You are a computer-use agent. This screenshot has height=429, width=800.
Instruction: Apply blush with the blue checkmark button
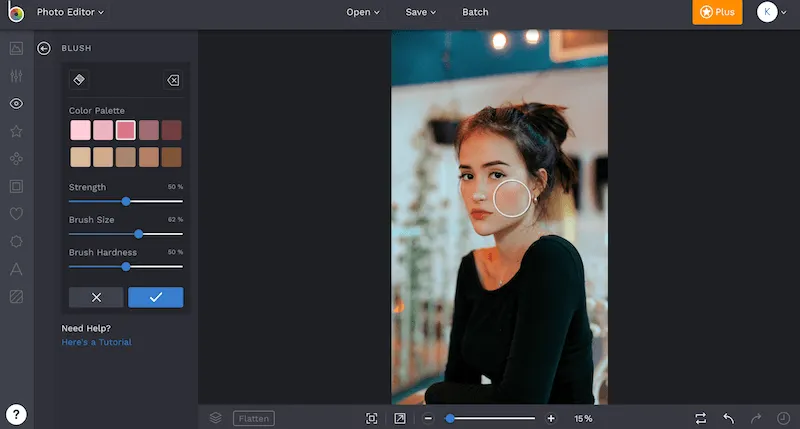tap(155, 297)
